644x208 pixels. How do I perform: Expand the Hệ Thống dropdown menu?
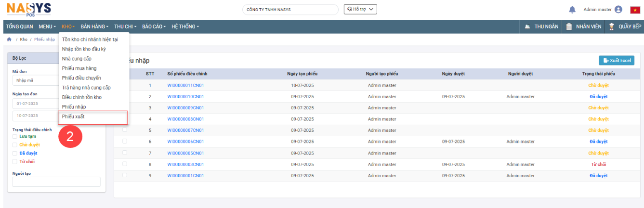[185, 26]
